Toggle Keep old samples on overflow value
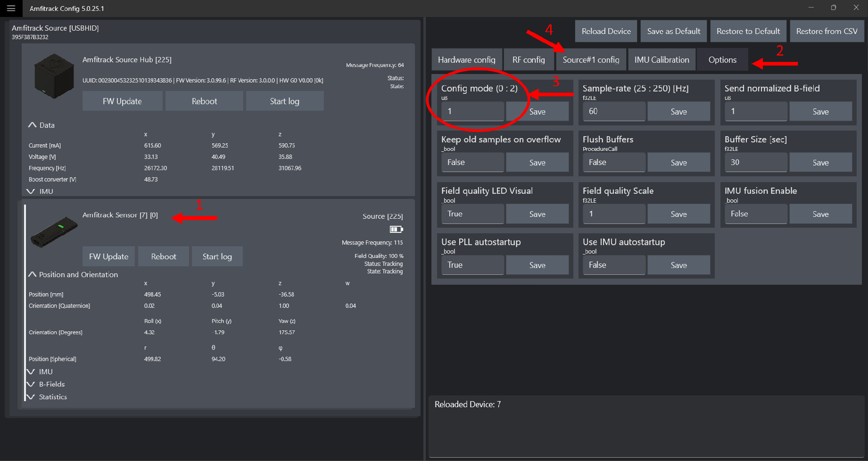868x461 pixels. click(x=472, y=162)
